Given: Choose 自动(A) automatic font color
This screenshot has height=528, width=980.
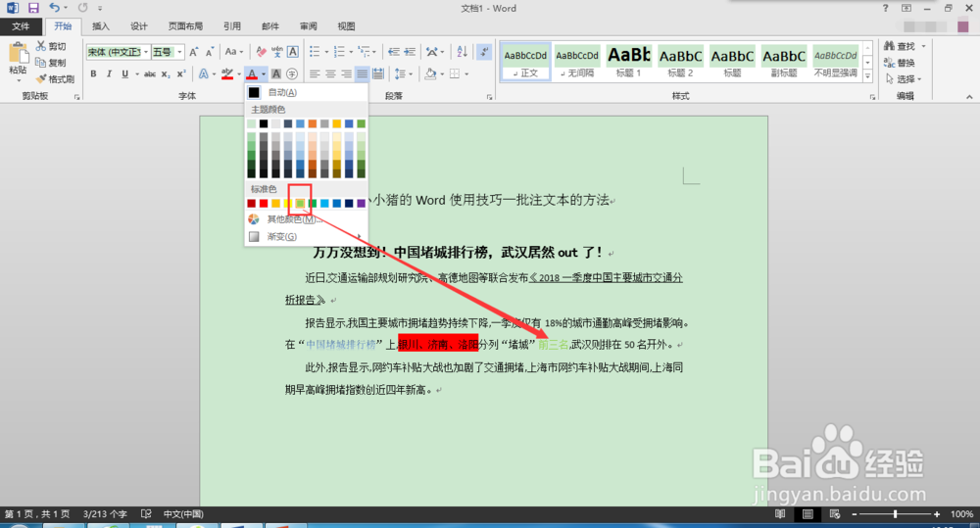Looking at the screenshot, I should point(306,92).
